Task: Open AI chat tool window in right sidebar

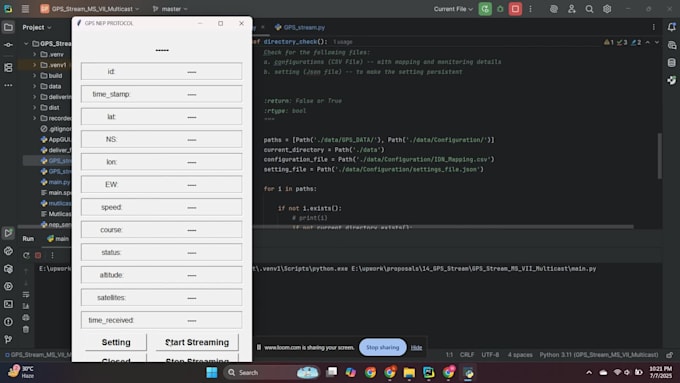Action: [x=671, y=45]
